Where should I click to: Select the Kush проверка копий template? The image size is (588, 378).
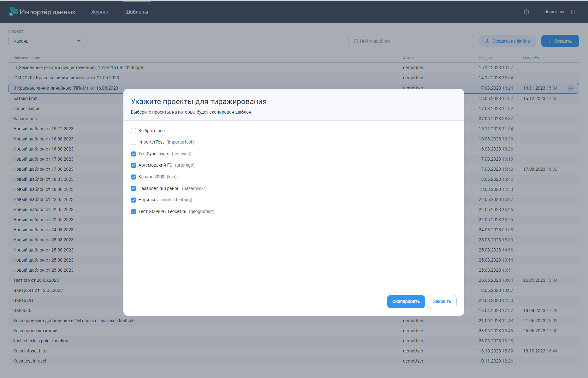(294, 331)
